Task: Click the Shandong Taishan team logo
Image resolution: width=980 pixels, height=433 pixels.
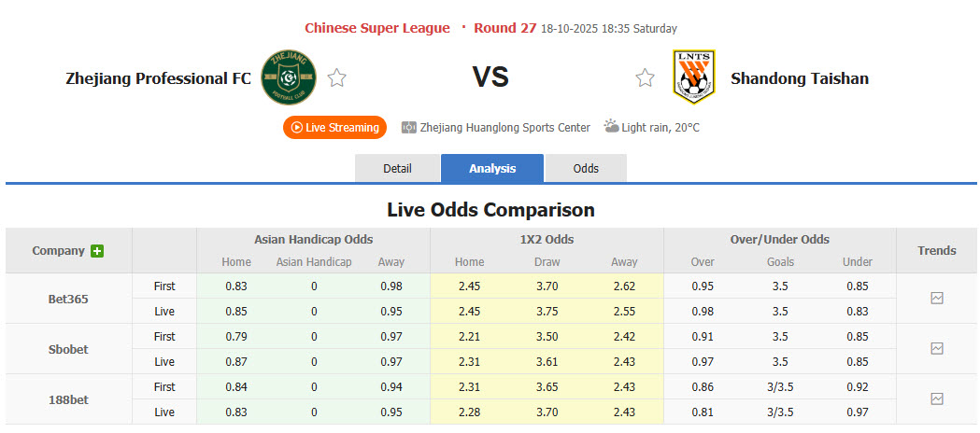Action: (693, 77)
